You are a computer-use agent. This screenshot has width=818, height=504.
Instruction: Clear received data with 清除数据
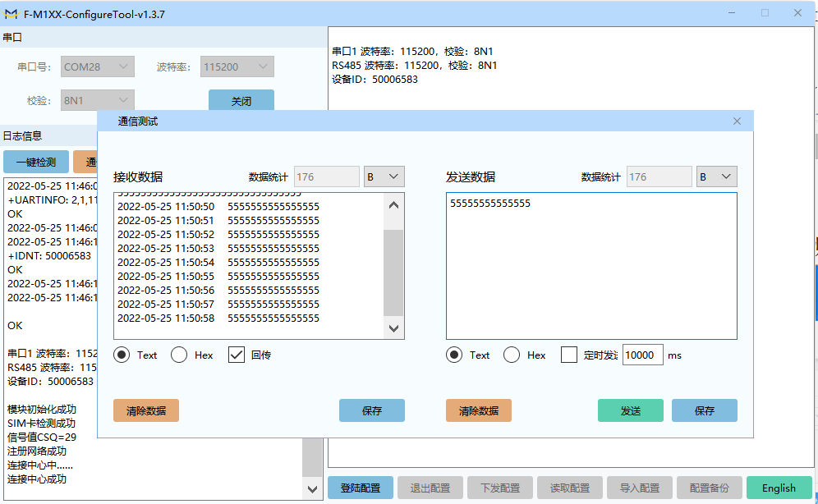pos(146,410)
